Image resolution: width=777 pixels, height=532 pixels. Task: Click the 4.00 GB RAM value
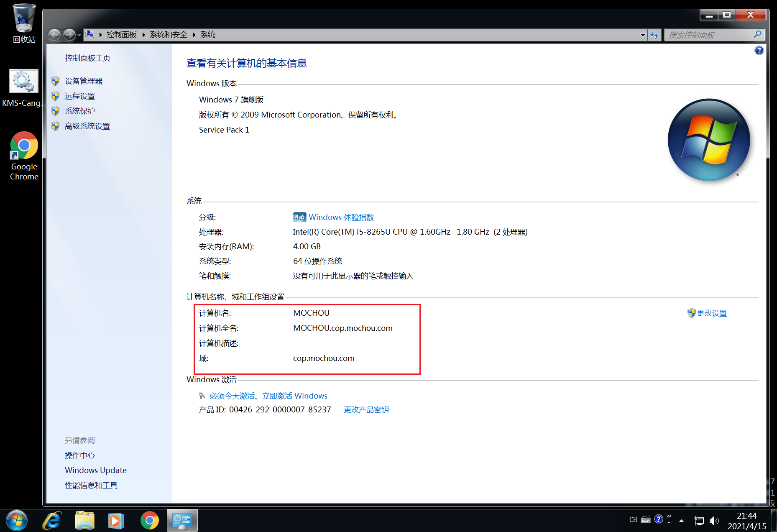point(307,247)
